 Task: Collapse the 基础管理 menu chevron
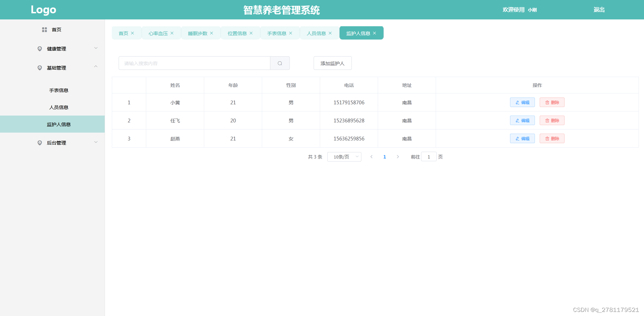96,67
